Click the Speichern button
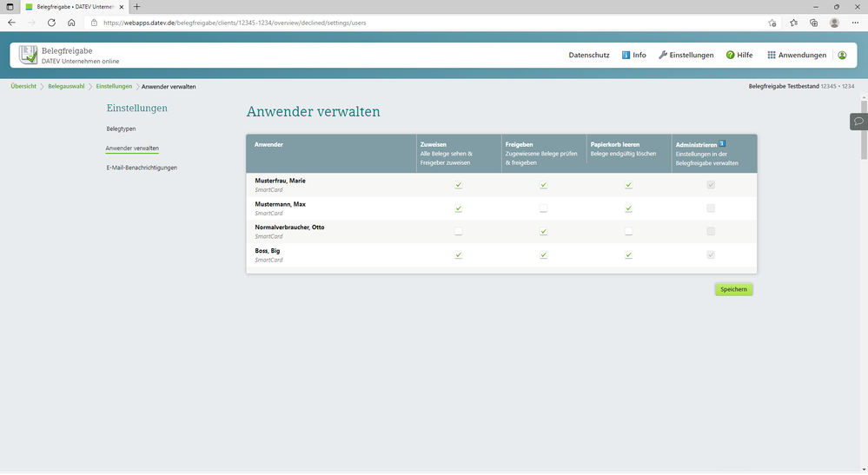This screenshot has height=475, width=868. point(733,289)
